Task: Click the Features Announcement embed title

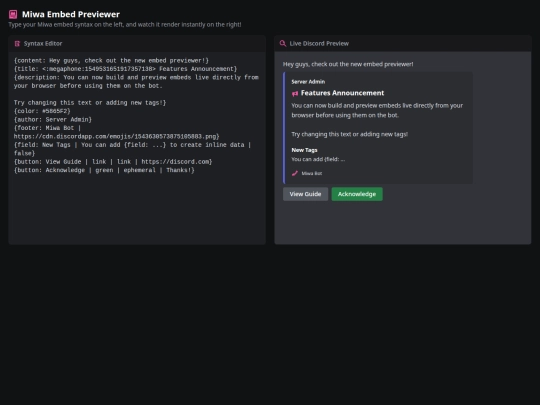Action: point(342,93)
